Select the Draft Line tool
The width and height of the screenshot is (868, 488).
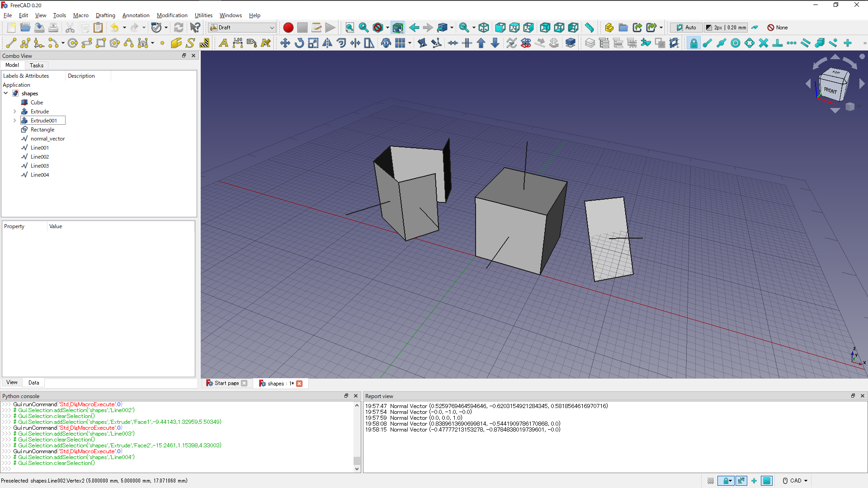[x=11, y=43]
